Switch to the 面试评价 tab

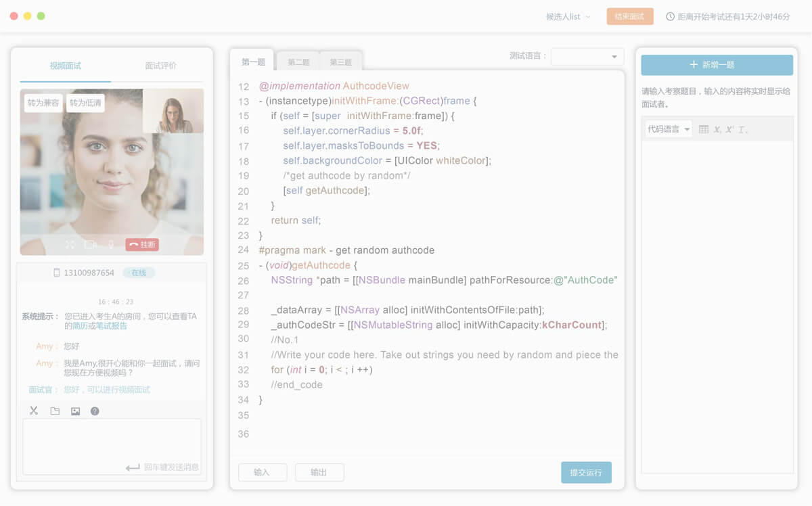click(160, 66)
